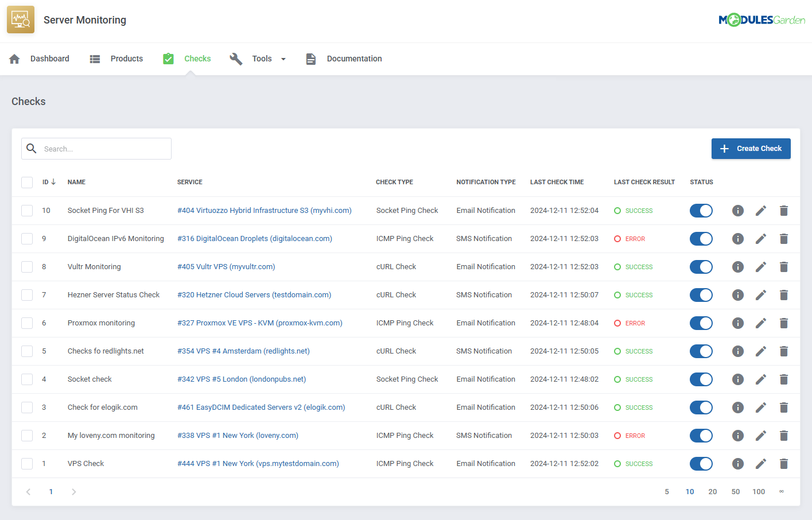Select page 1 in pagination
812x520 pixels.
(x=51, y=492)
